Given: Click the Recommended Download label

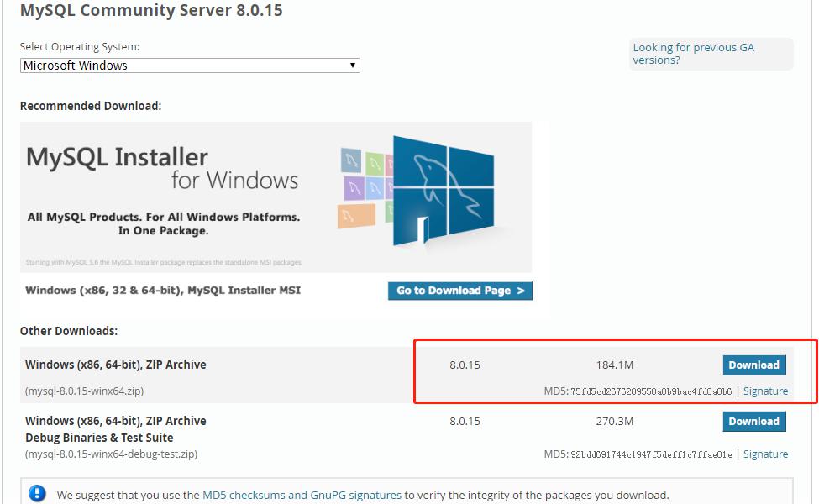Looking at the screenshot, I should click(91, 106).
